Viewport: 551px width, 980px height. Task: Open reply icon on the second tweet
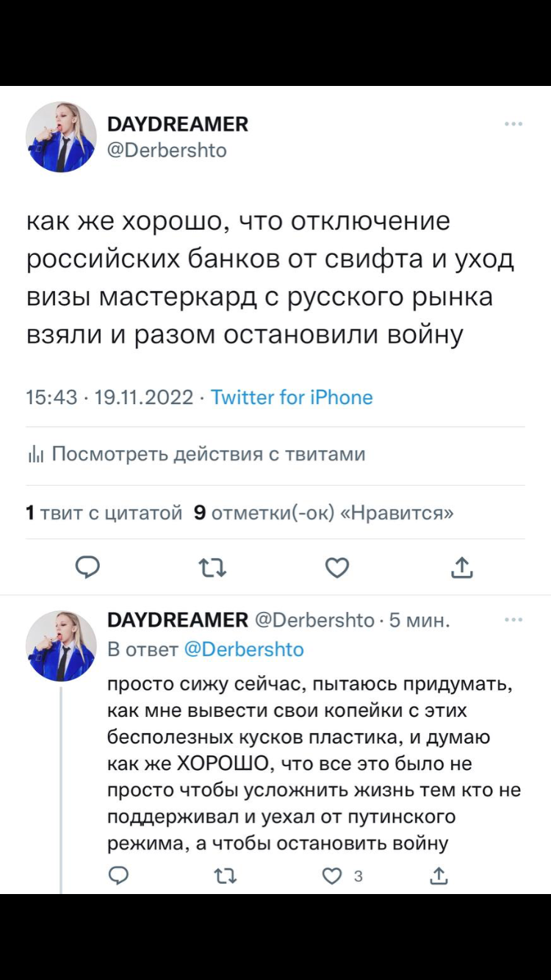pos(118,875)
